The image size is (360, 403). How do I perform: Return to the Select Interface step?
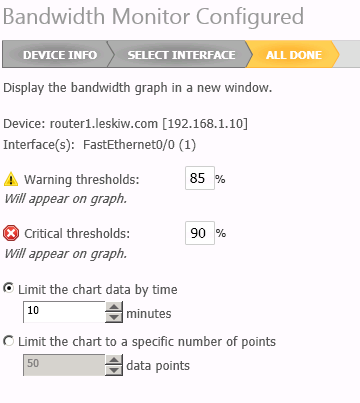click(181, 54)
